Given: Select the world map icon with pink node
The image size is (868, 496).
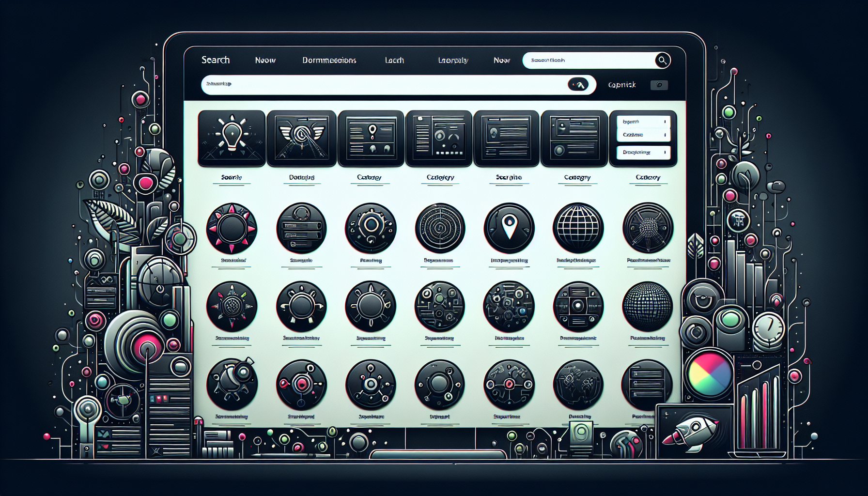Looking at the screenshot, I should (x=509, y=385).
